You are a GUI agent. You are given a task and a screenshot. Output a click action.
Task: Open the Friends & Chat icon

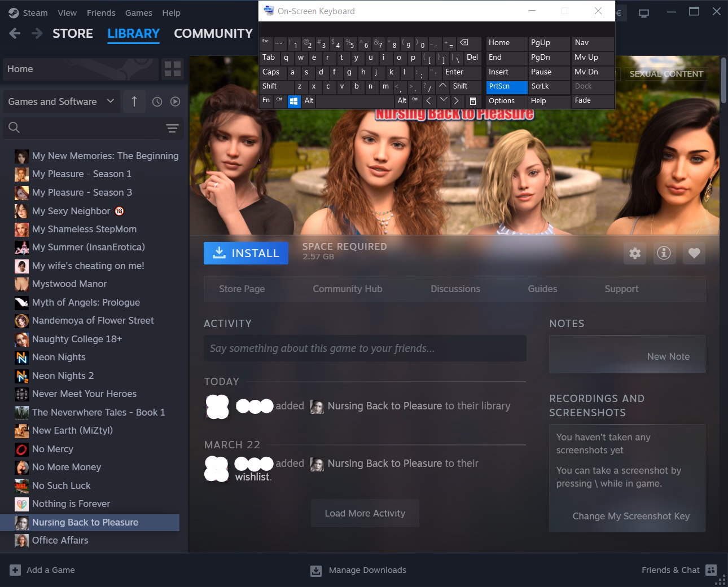pyautogui.click(x=711, y=570)
